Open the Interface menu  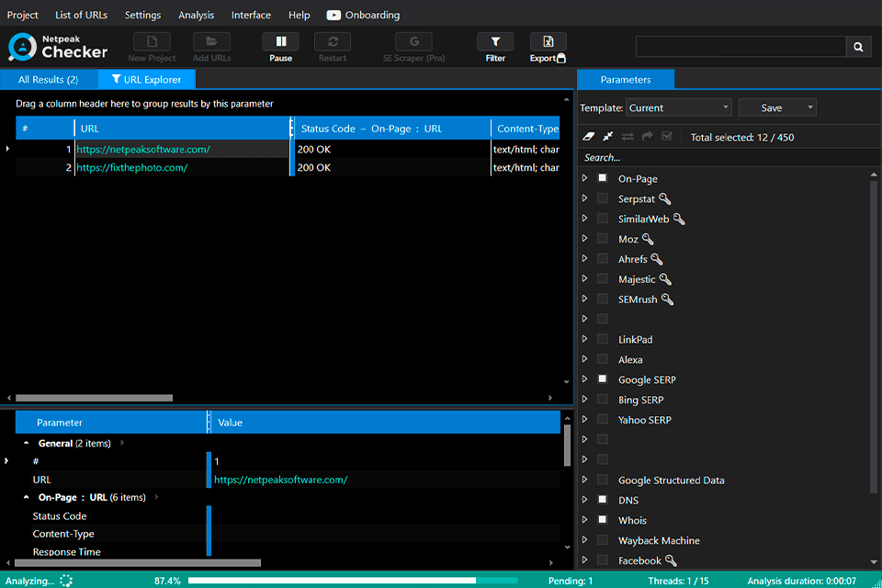tap(251, 16)
